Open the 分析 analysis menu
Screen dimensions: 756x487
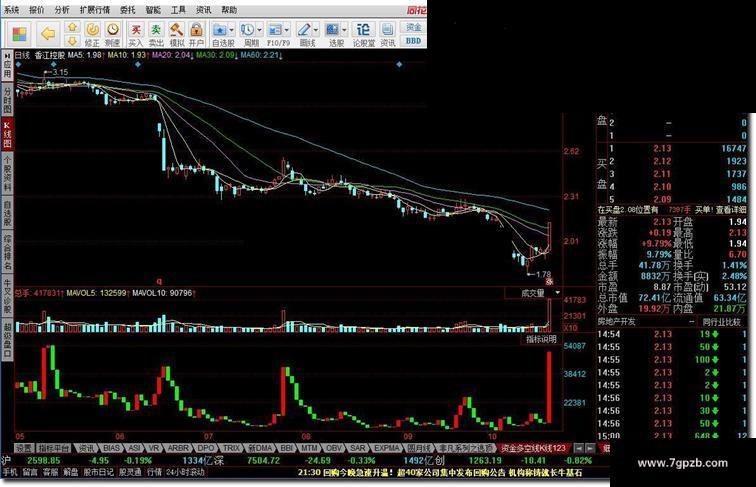click(x=62, y=10)
